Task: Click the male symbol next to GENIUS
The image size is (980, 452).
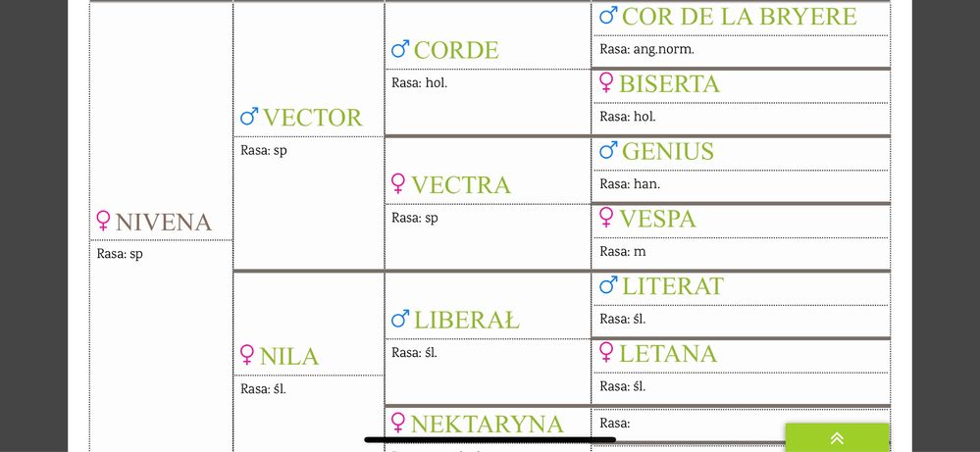Action: coord(609,150)
